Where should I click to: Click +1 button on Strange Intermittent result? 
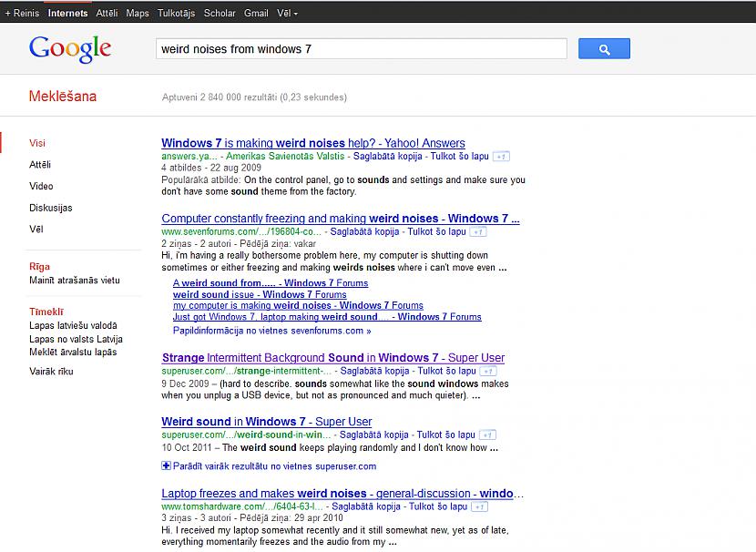pyautogui.click(x=488, y=372)
